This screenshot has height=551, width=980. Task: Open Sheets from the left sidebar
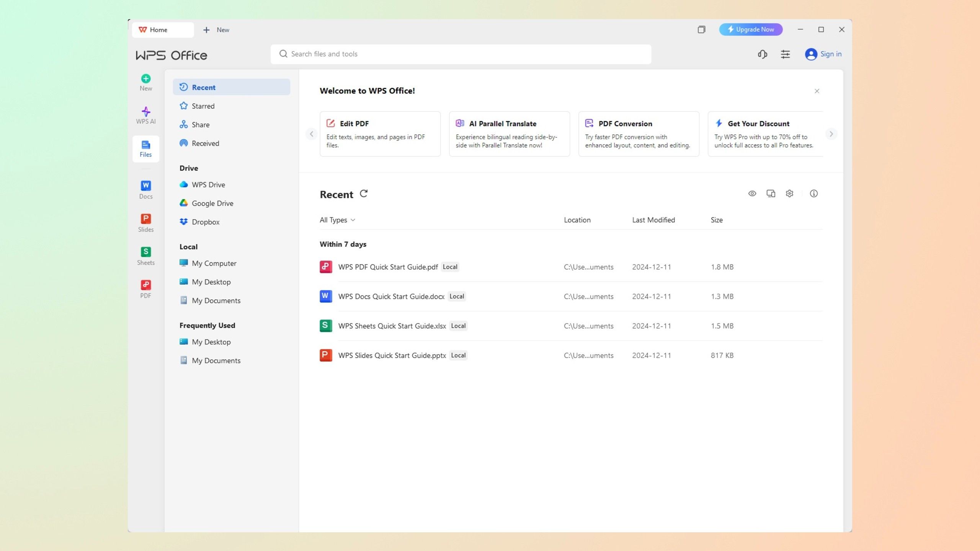[x=145, y=256]
